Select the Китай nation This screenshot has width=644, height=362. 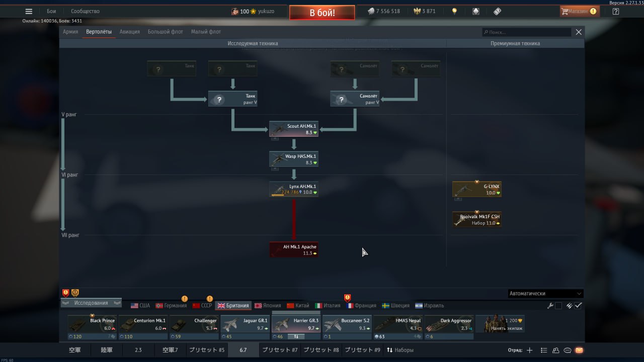coord(298,305)
